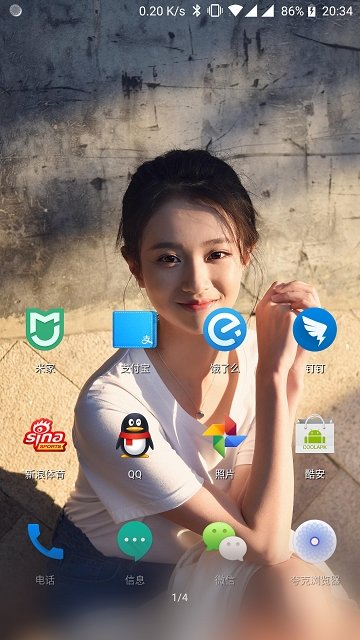This screenshot has width=360, height=640.
Task: Open the 夸克浏览器 Quark browser
Action: 315,541
